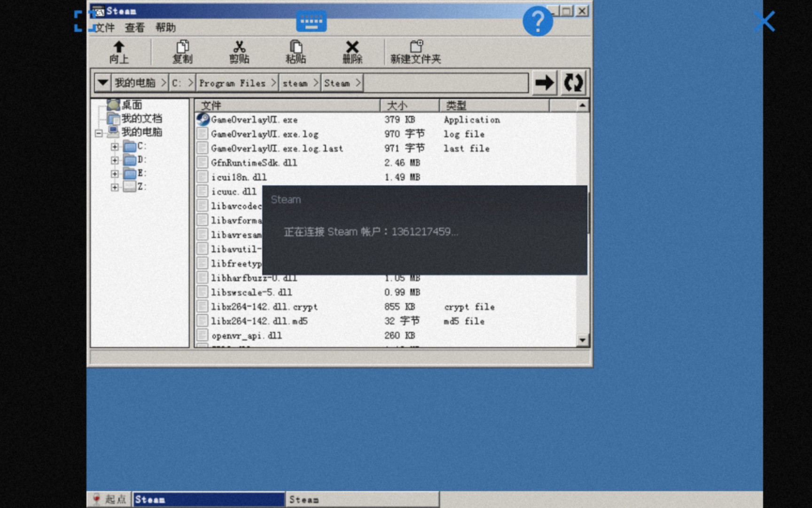
Task: Toggle the on-screen keyboard icon
Action: [x=311, y=21]
